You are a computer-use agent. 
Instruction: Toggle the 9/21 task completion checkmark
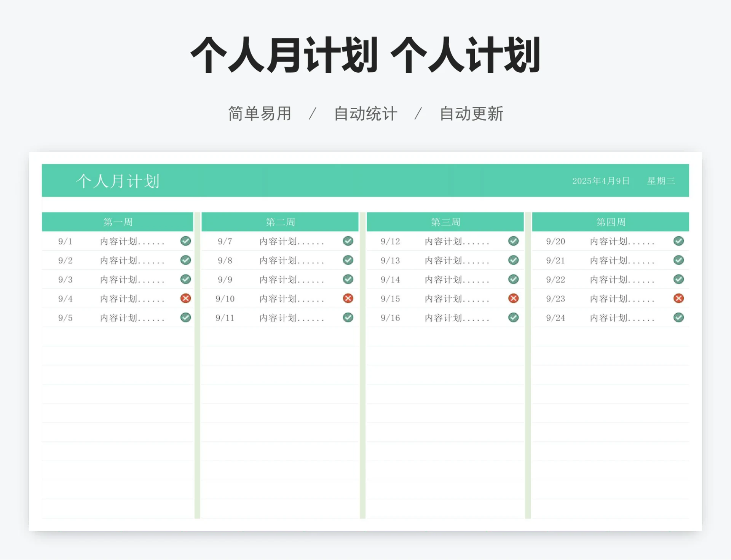point(678,260)
